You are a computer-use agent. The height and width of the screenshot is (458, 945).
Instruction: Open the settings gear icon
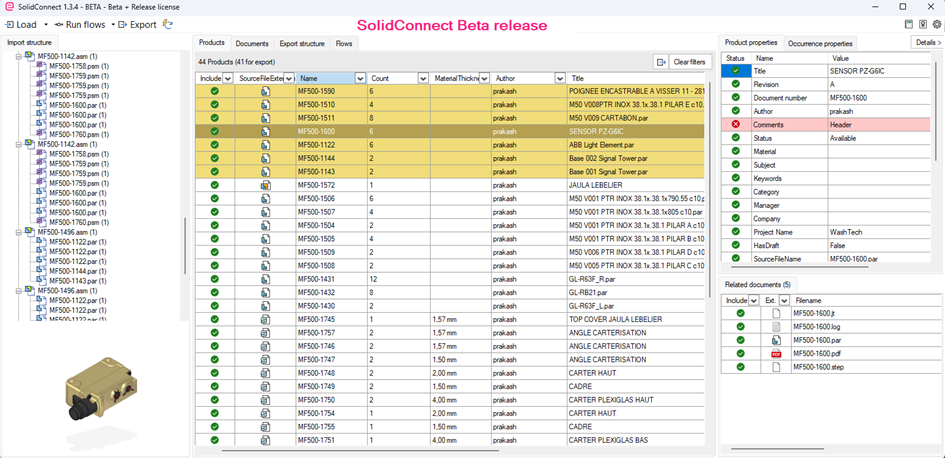937,24
